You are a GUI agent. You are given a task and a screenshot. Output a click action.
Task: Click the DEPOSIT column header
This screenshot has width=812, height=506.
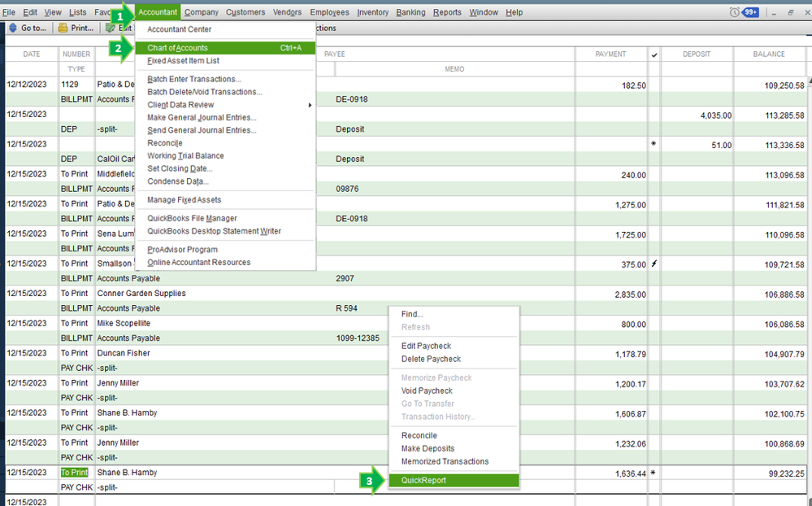click(x=697, y=54)
